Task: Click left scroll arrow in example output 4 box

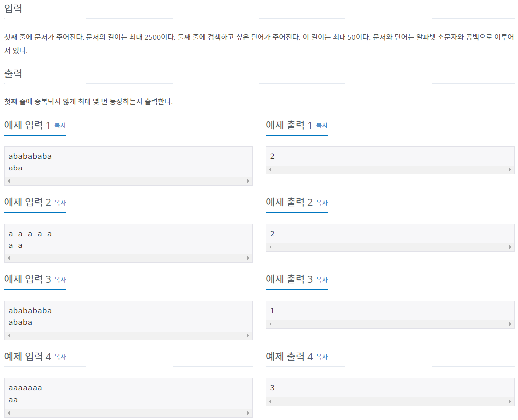Action: pyautogui.click(x=270, y=401)
